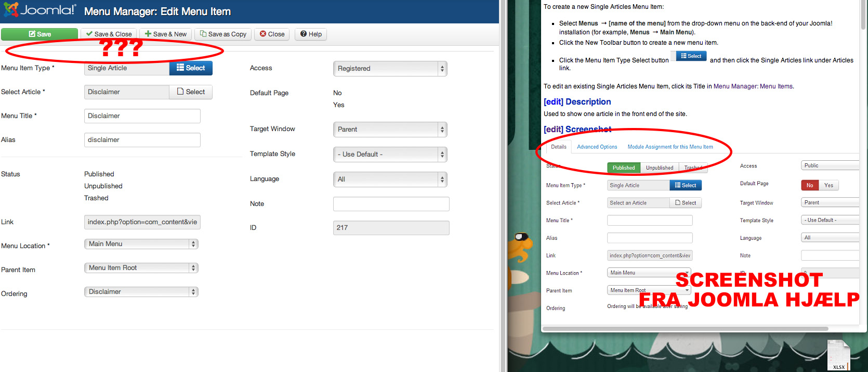Viewport: 868px width, 372px height.
Task: Click the Select Article field showing Disclaimer
Action: click(127, 92)
